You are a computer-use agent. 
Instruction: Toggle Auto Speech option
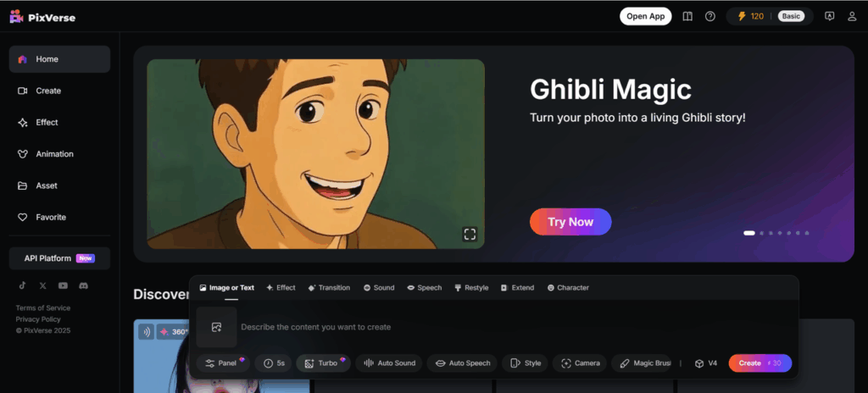pos(462,363)
